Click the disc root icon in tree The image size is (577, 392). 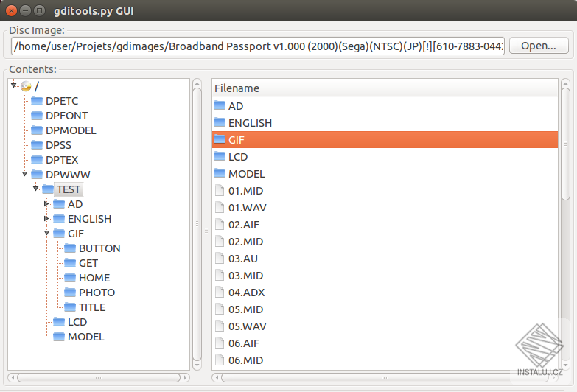(26, 86)
